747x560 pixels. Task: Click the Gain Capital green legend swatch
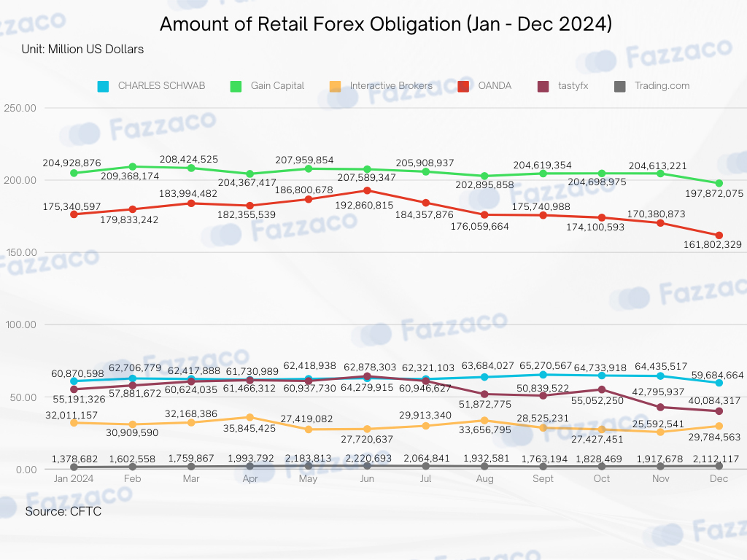point(236,86)
